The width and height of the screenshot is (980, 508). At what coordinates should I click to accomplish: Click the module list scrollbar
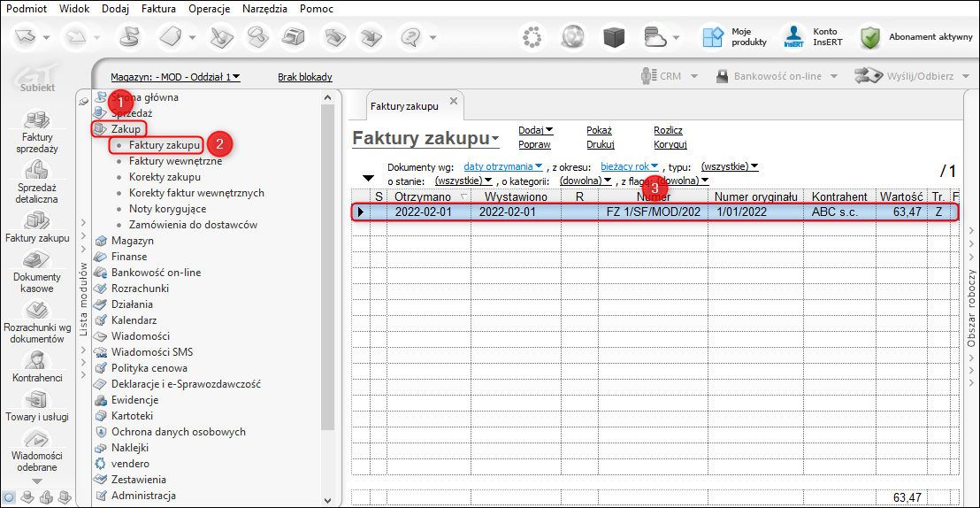[x=327, y=266]
